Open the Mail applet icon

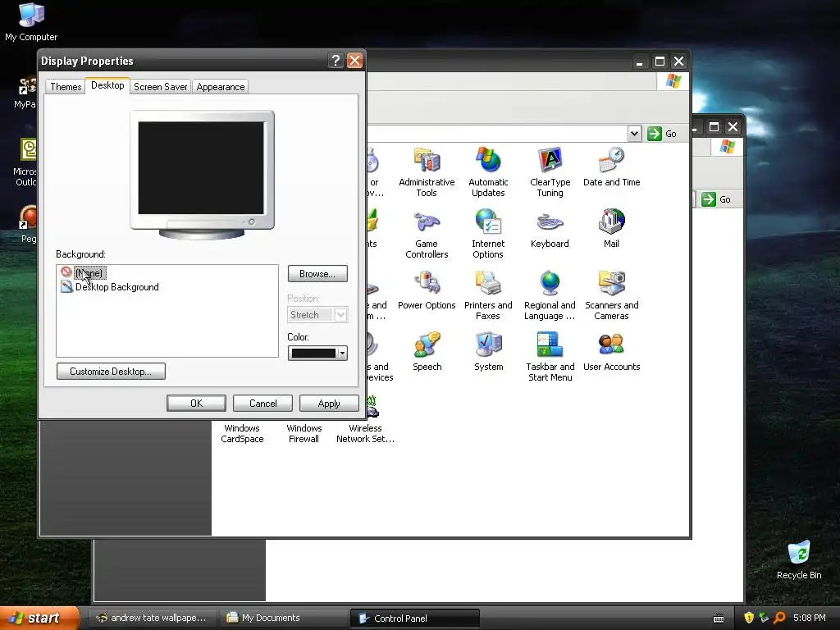pyautogui.click(x=611, y=229)
